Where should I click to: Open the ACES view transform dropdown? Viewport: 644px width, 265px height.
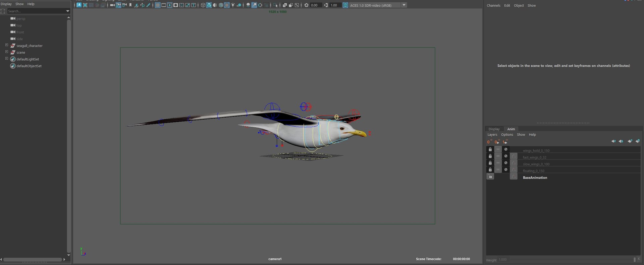click(x=404, y=5)
